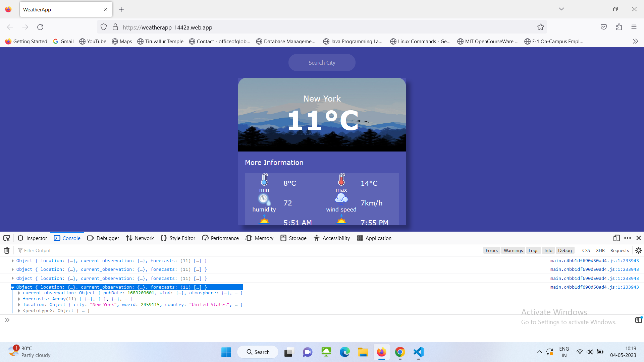Click the Search City field
Image resolution: width=644 pixels, height=362 pixels.
click(322, 62)
